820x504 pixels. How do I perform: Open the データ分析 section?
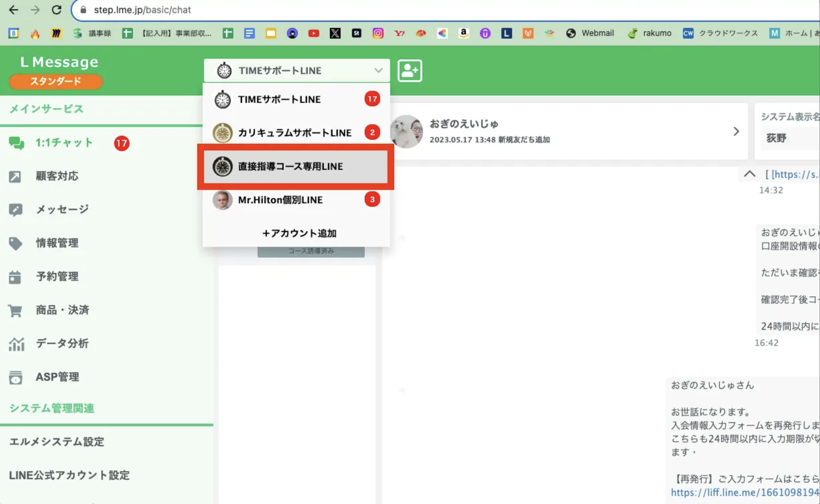62,343
